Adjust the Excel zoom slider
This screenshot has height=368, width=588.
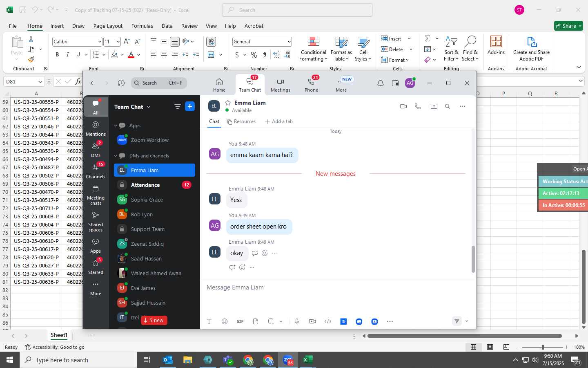pyautogui.click(x=543, y=347)
